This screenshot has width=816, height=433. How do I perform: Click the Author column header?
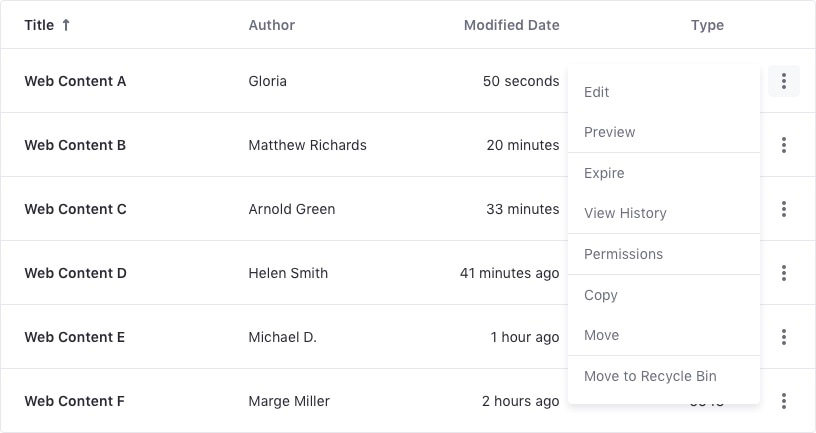pos(272,25)
